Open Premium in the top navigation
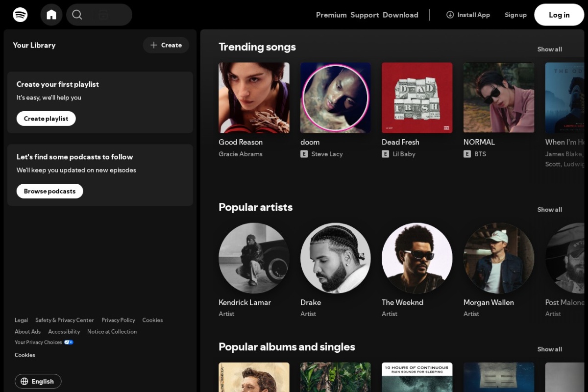Screen dimensions: 588x392 click(331, 15)
